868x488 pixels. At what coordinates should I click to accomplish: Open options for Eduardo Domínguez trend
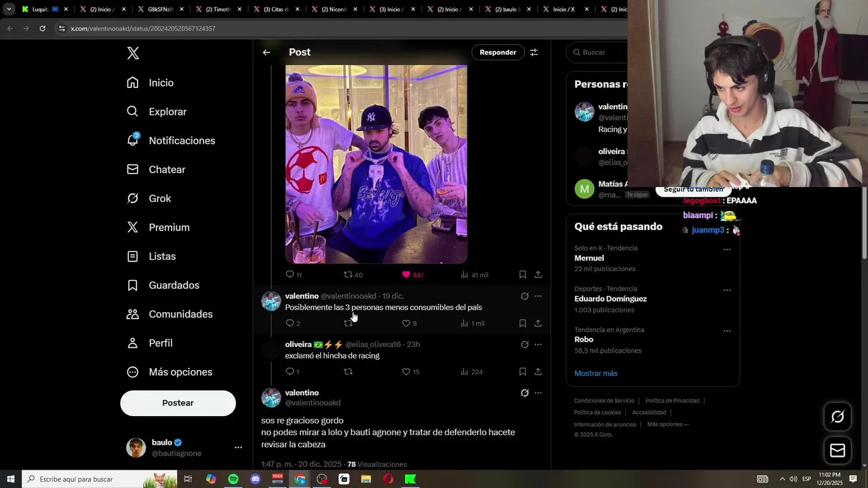[x=727, y=290]
